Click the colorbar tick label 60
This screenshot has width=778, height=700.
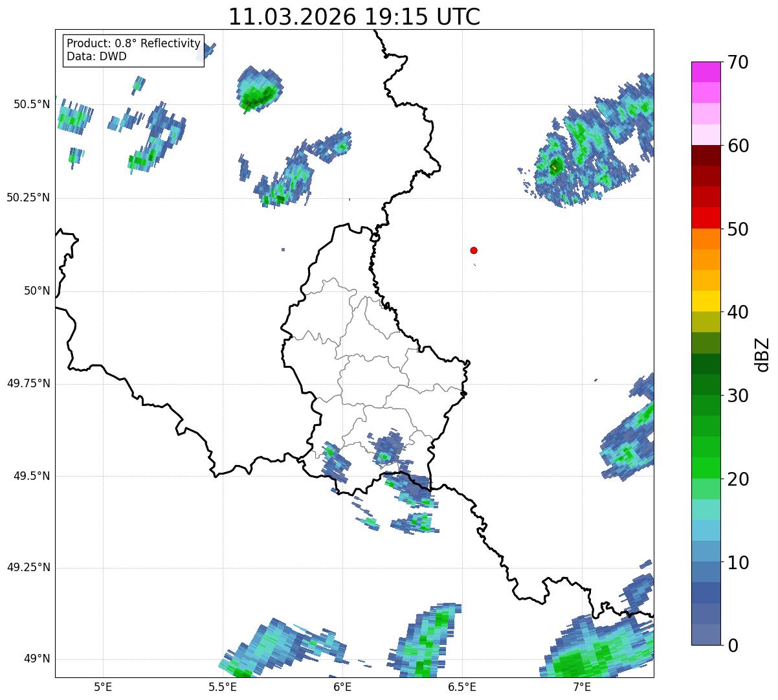pyautogui.click(x=737, y=146)
